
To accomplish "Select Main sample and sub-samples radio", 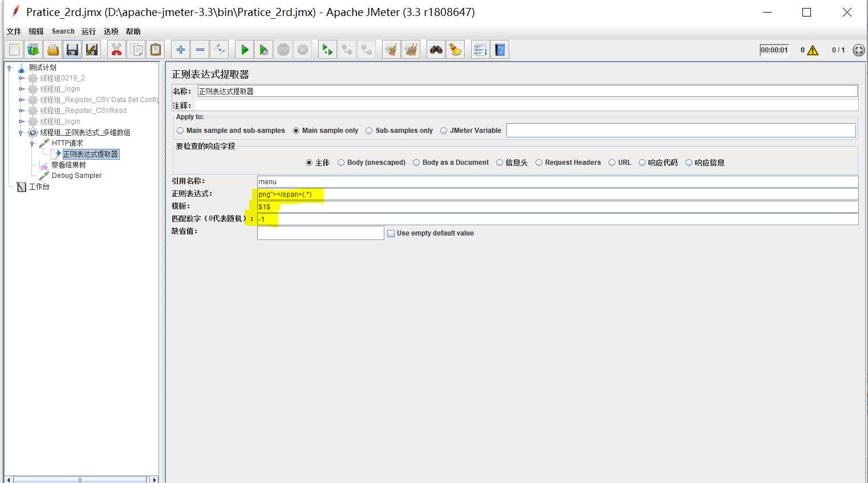I will pyautogui.click(x=180, y=131).
